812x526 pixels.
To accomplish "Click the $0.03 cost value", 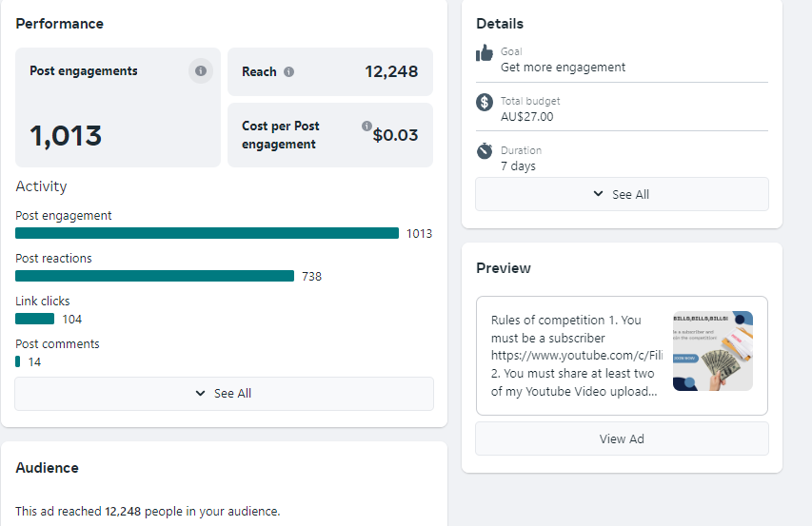I will pos(395,135).
